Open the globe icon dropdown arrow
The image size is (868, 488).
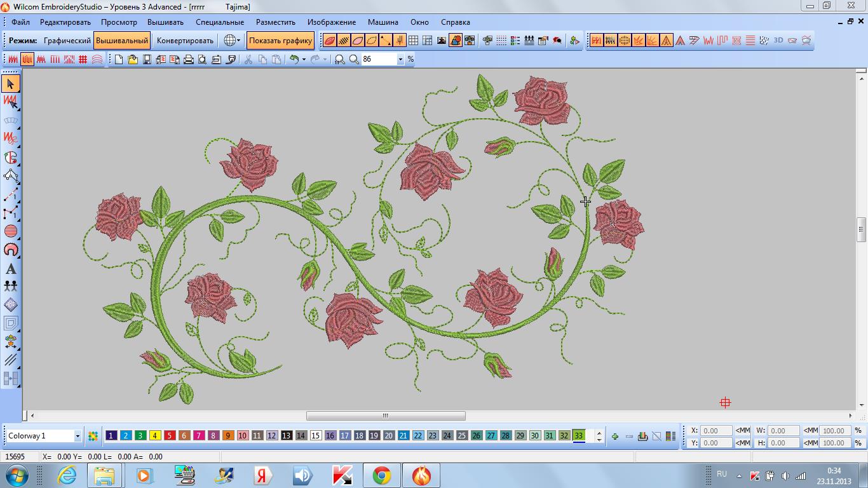point(239,41)
